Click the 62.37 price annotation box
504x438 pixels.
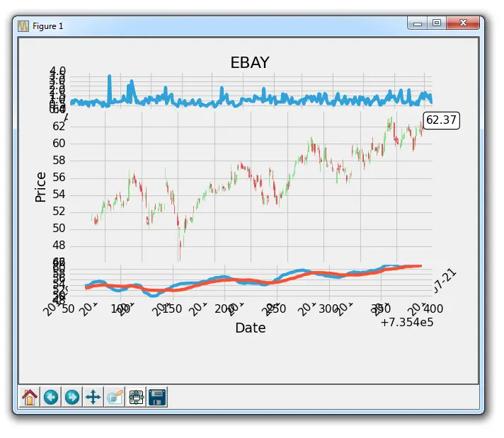coord(441,120)
